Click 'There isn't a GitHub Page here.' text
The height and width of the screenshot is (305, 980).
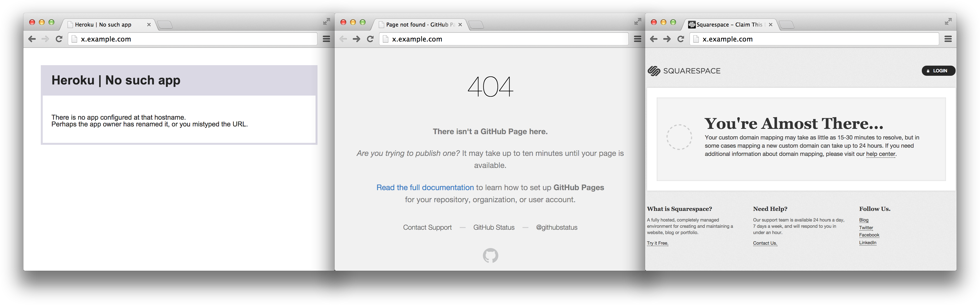click(490, 132)
